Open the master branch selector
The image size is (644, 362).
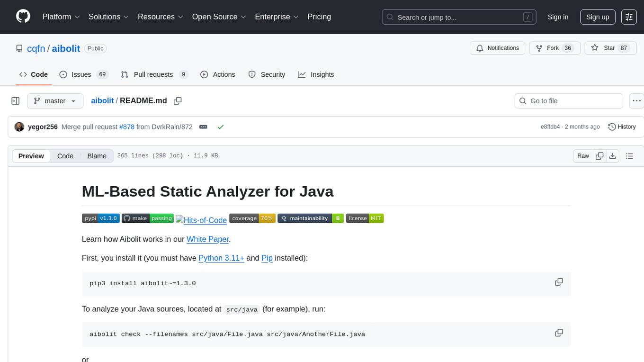[x=55, y=101]
